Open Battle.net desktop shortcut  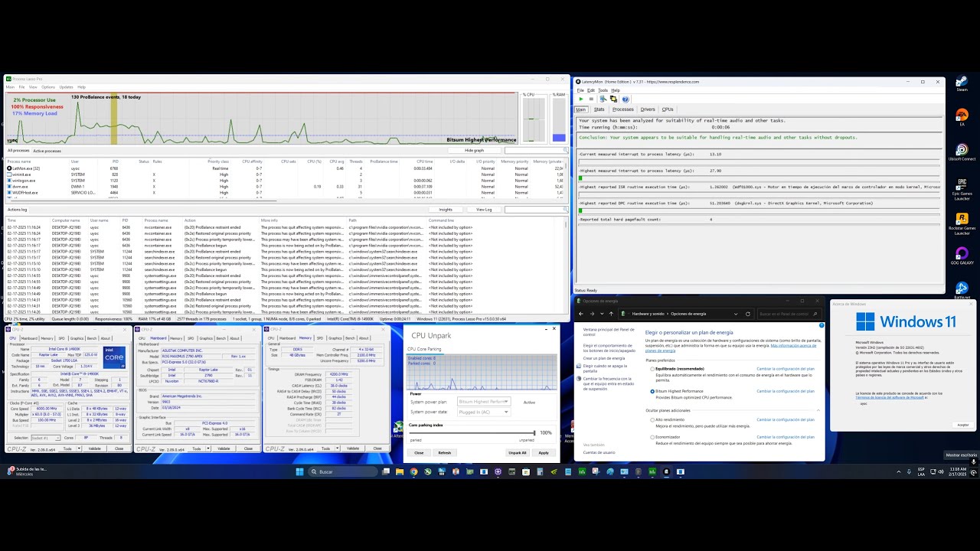(962, 291)
